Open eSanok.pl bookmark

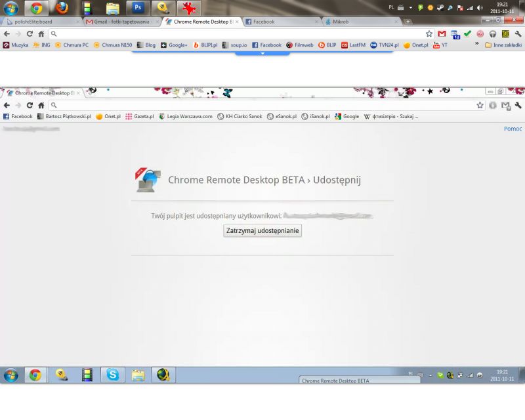tap(282, 116)
